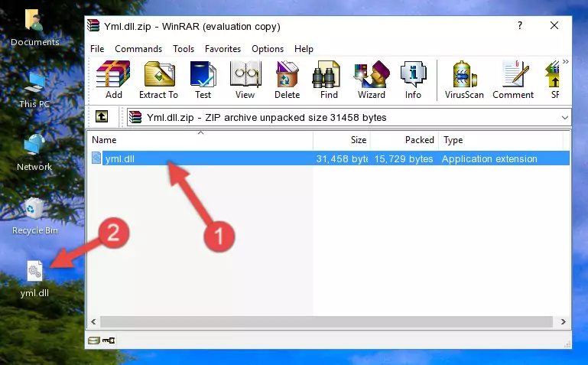Select the This PC desktop icon
The height and width of the screenshot is (365, 588).
[x=34, y=90]
